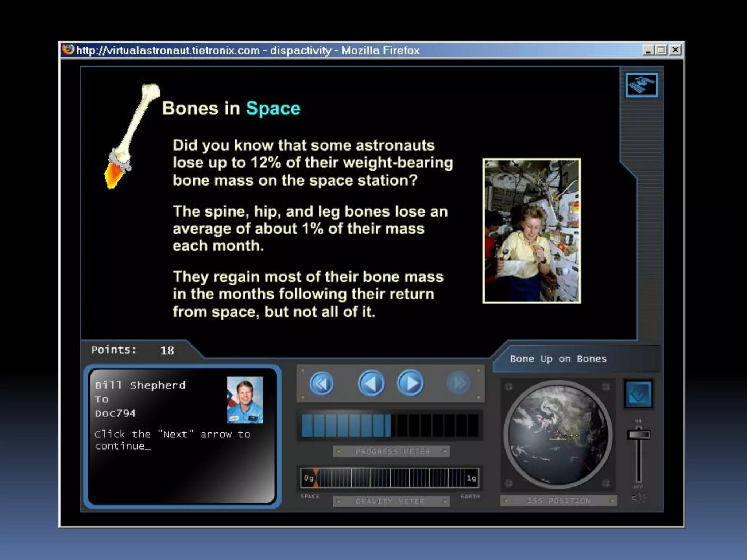Close the Firefox window
The height and width of the screenshot is (560, 747).
click(675, 50)
